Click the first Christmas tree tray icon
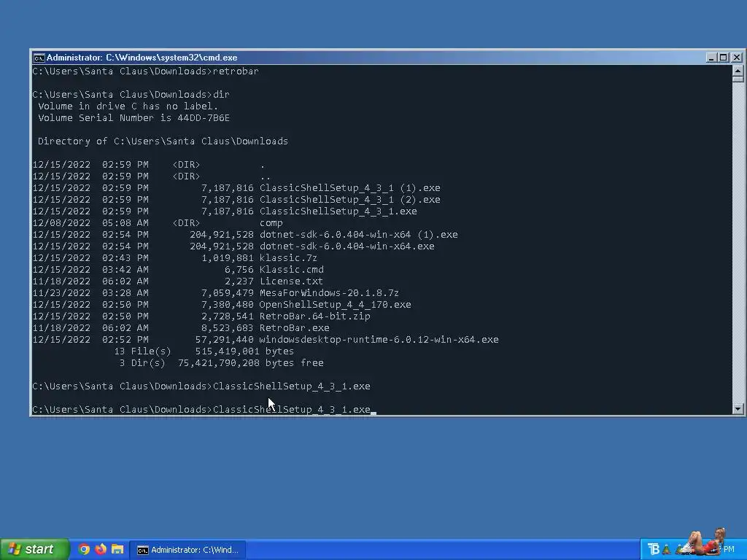 coord(667,550)
